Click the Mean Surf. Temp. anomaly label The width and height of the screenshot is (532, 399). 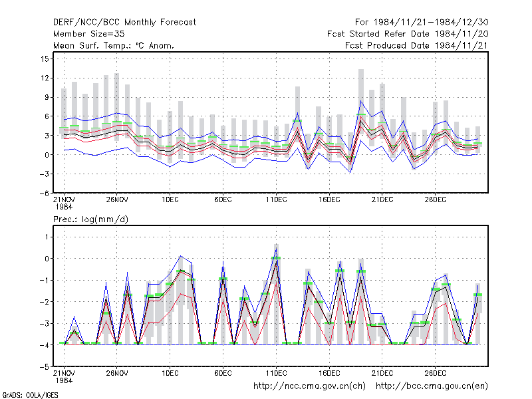113,45
